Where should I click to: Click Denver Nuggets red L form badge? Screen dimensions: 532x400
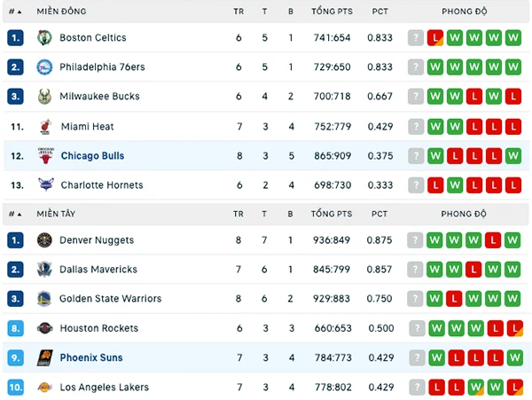(493, 240)
